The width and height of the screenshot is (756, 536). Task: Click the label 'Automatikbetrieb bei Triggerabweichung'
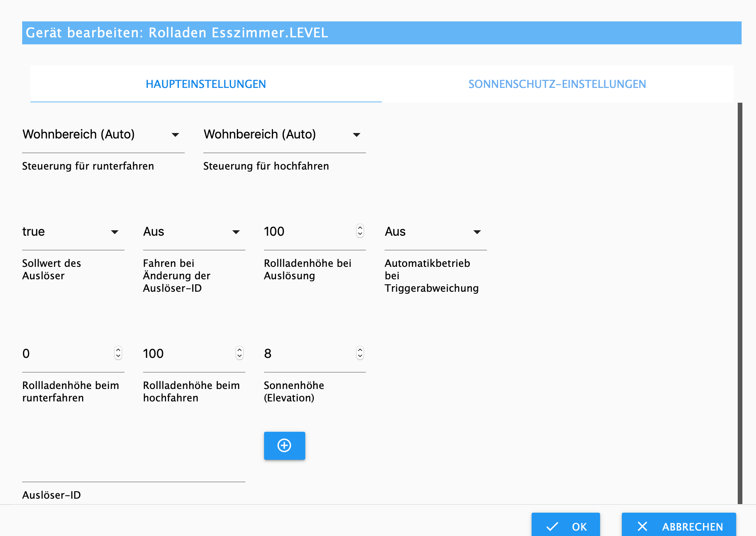(x=432, y=275)
